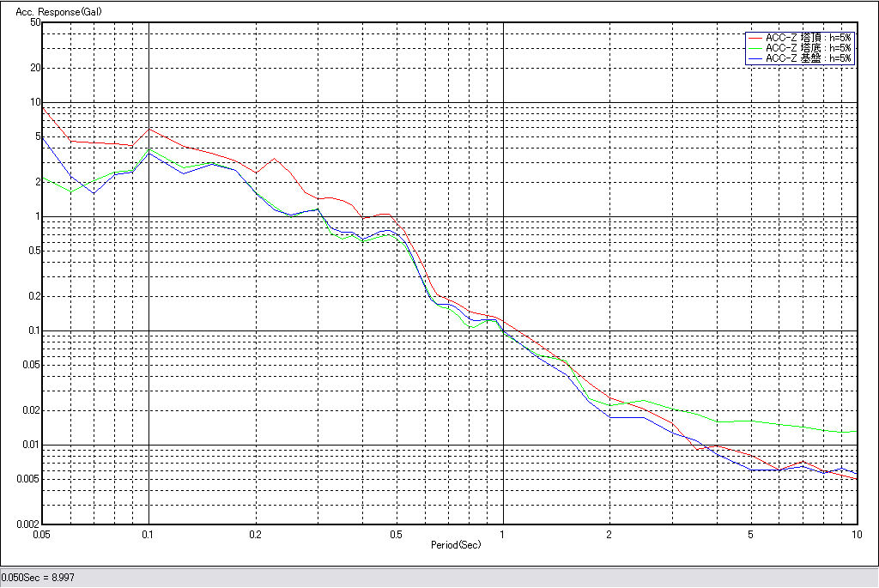This screenshot has width=879, height=588.
Task: Click the period axis tick label 2
Action: (609, 534)
